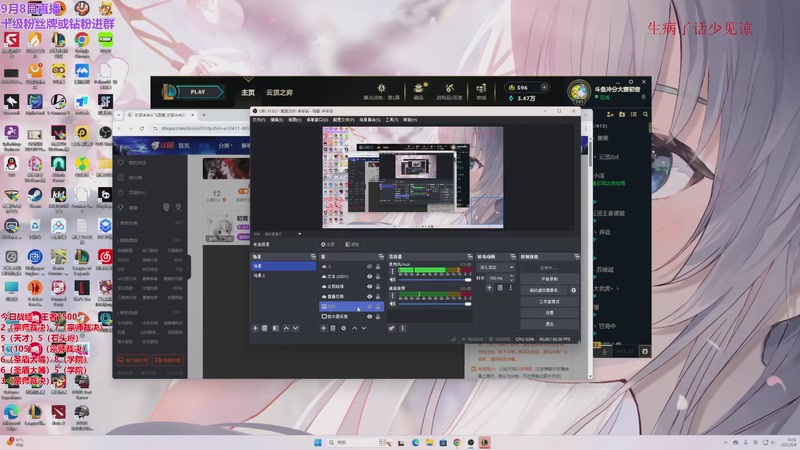Click 启动虚拟摄像机 button in OBS
Screen dimensions: 800x450
pos(544,290)
